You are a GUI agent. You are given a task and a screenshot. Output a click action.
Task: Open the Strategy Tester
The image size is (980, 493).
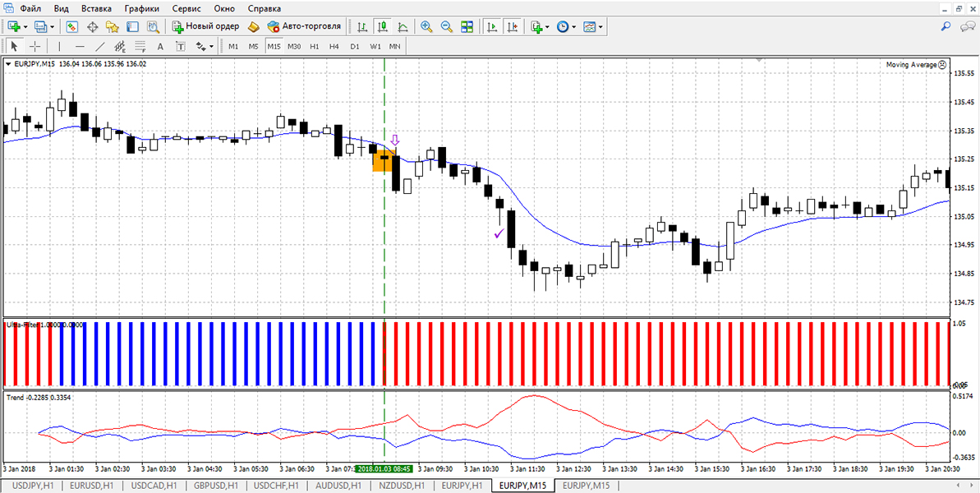coord(153,27)
